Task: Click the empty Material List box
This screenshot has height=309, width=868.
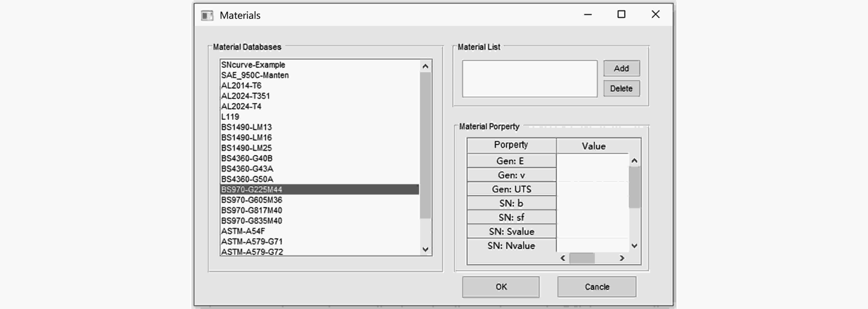Action: pyautogui.click(x=529, y=79)
